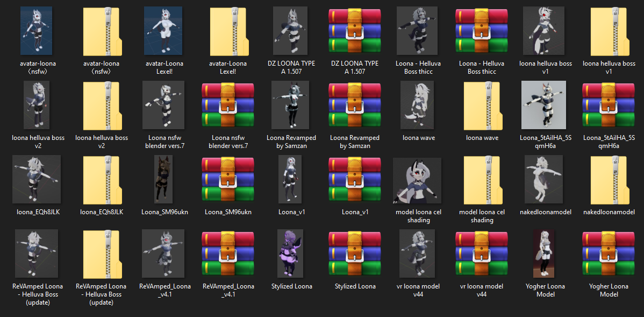This screenshot has height=317, width=644.
Task: Select the Loona Revamped by Samzan image thumbnail
Action: click(290, 105)
